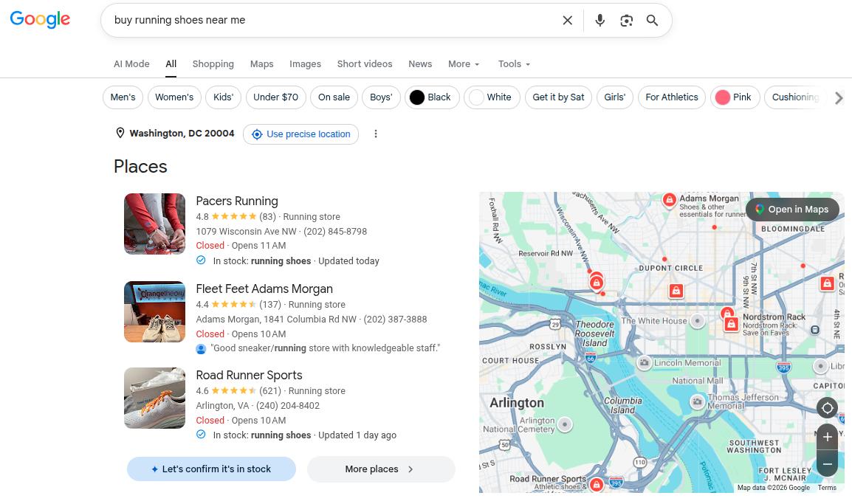
Task: Apply the Boys' filter chip
Action: click(381, 97)
